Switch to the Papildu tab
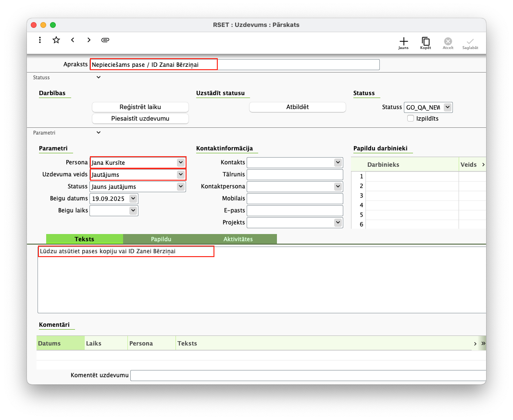 click(161, 239)
